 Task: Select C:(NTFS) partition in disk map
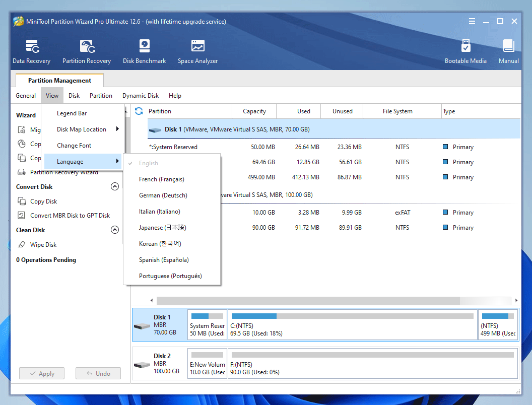coord(353,324)
